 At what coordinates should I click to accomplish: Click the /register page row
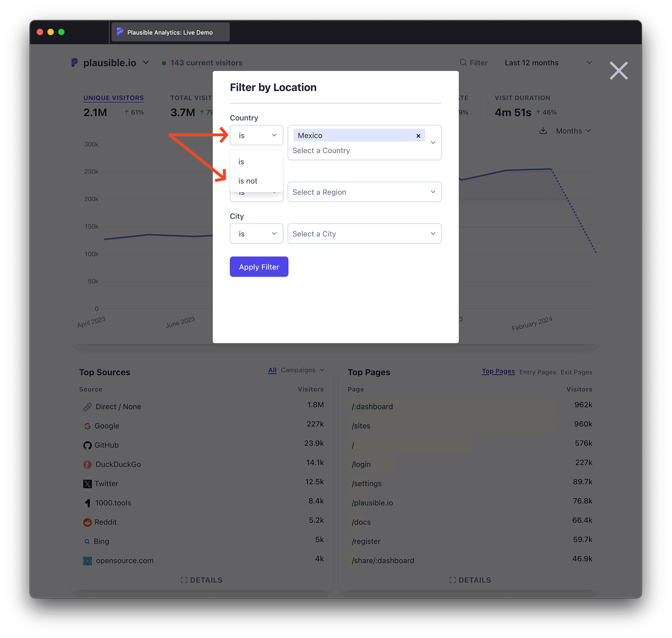pyautogui.click(x=470, y=541)
